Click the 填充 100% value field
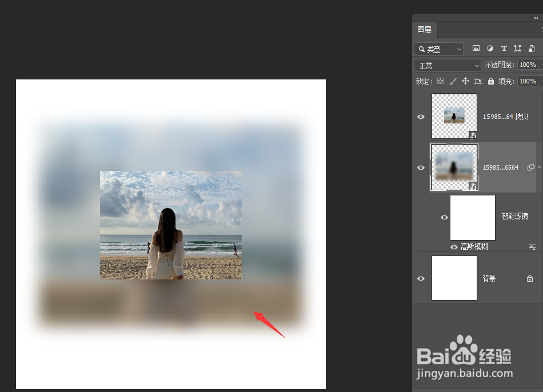This screenshot has height=392, width=543. pyautogui.click(x=528, y=81)
